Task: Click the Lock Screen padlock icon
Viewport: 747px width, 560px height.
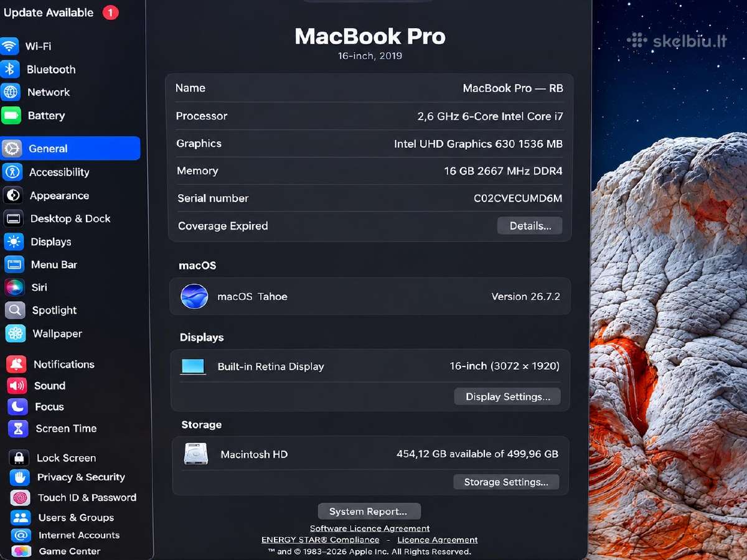Action: click(x=19, y=457)
